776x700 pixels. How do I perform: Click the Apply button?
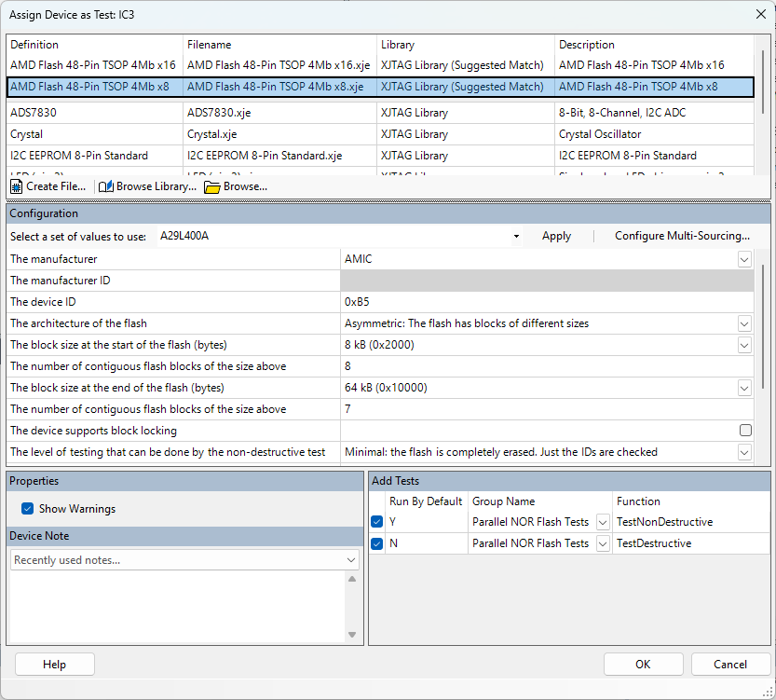(556, 237)
